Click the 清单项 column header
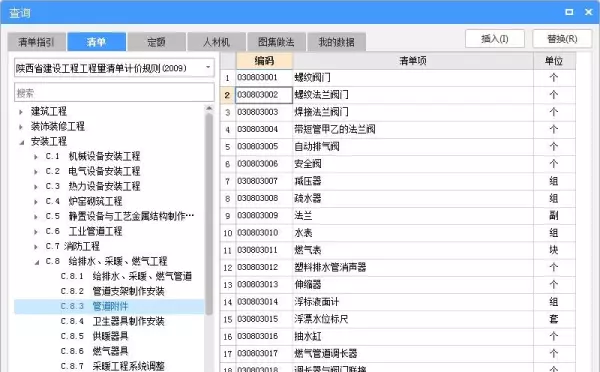 (x=413, y=60)
